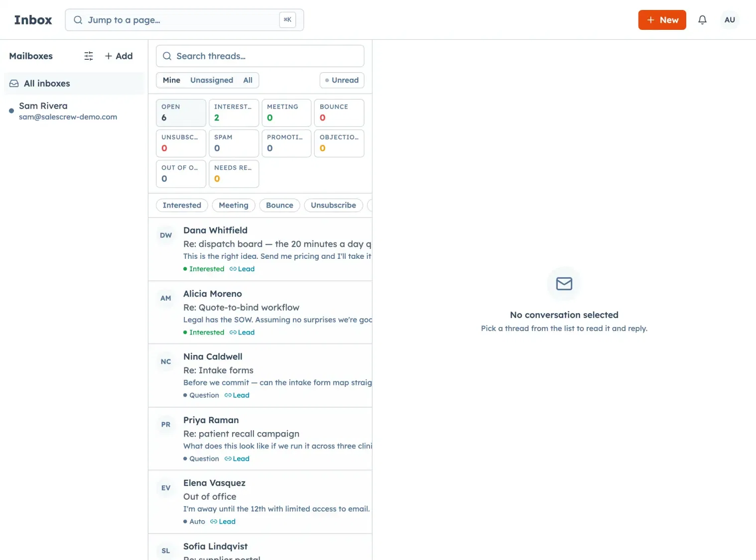Toggle the Unread filter
The width and height of the screenshot is (756, 560).
[x=342, y=80]
